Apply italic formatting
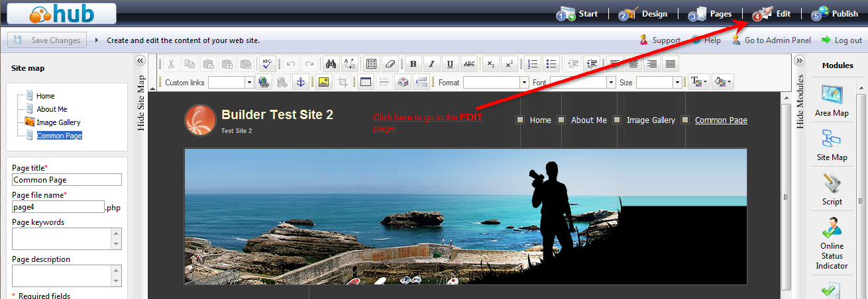The width and height of the screenshot is (868, 299). click(x=432, y=64)
